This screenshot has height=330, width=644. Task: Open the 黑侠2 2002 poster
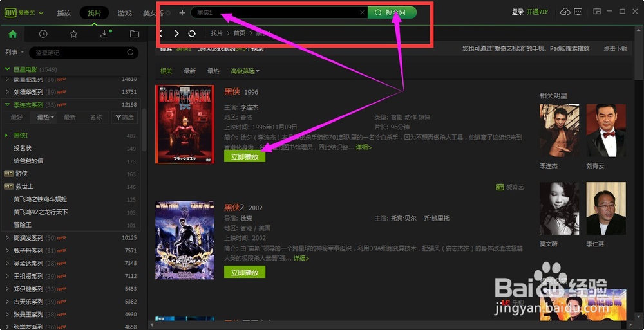[x=185, y=240]
